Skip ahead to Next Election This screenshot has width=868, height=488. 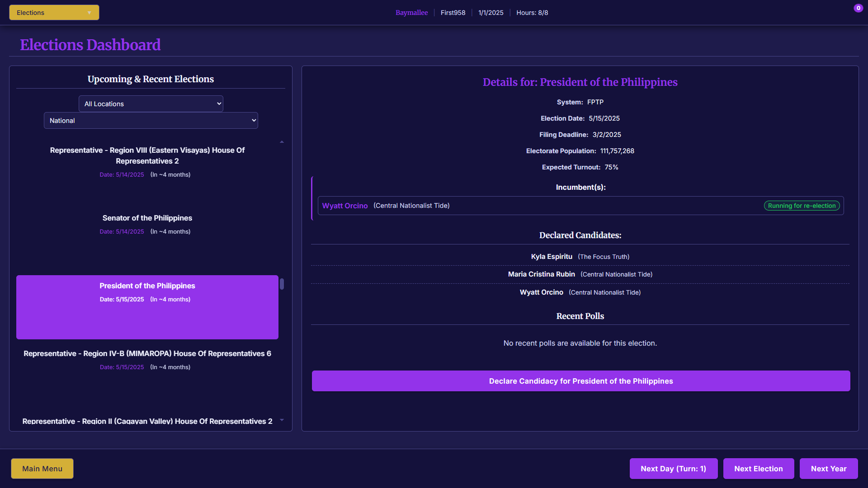coord(758,469)
